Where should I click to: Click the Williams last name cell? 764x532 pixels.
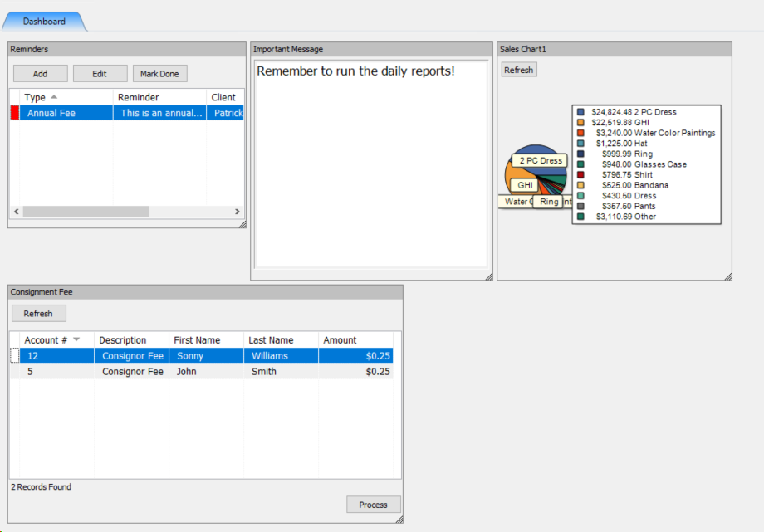pos(282,356)
